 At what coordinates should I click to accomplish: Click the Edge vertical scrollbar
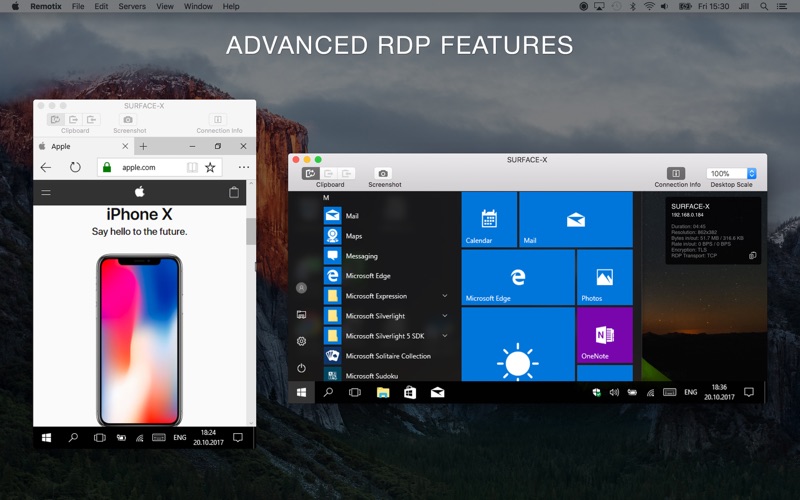coord(251,230)
